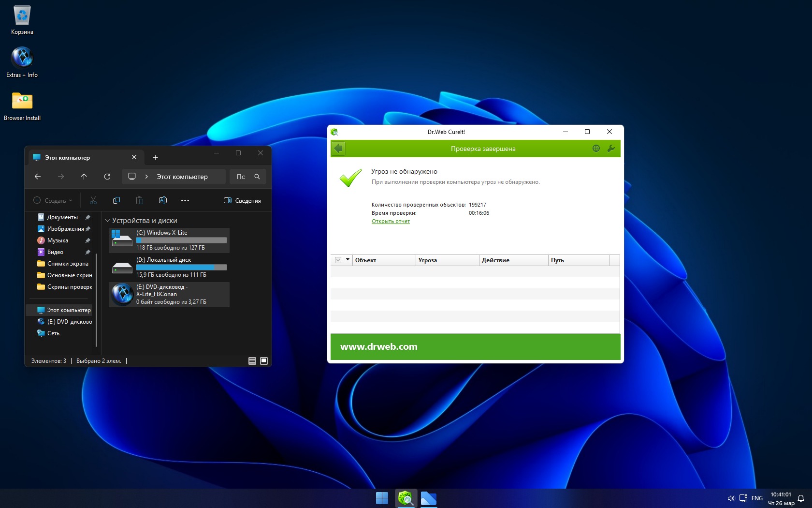The width and height of the screenshot is (812, 508).
Task: Collapse the Devices and drives section
Action: (108, 221)
